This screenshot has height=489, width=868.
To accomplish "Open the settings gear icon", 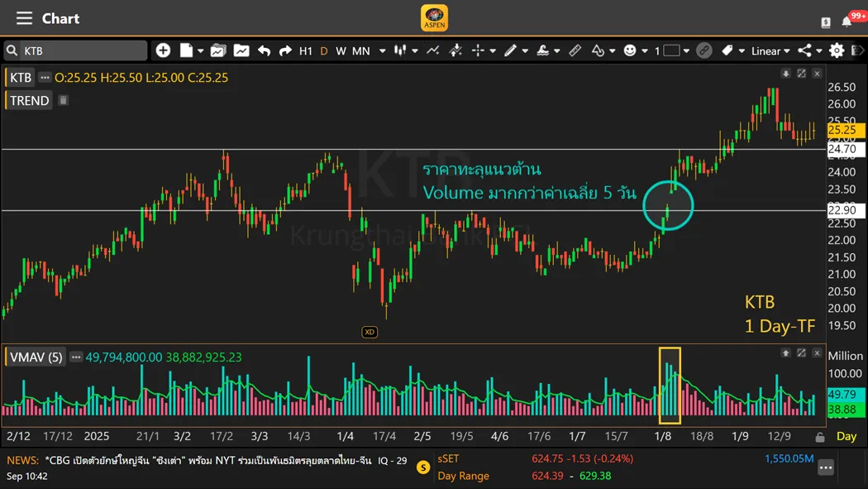I will pos(837,50).
